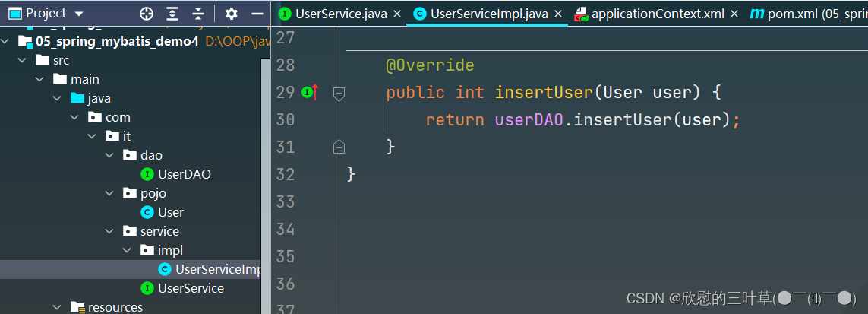
Task: Click the public keyword on line 29
Action: (x=415, y=93)
